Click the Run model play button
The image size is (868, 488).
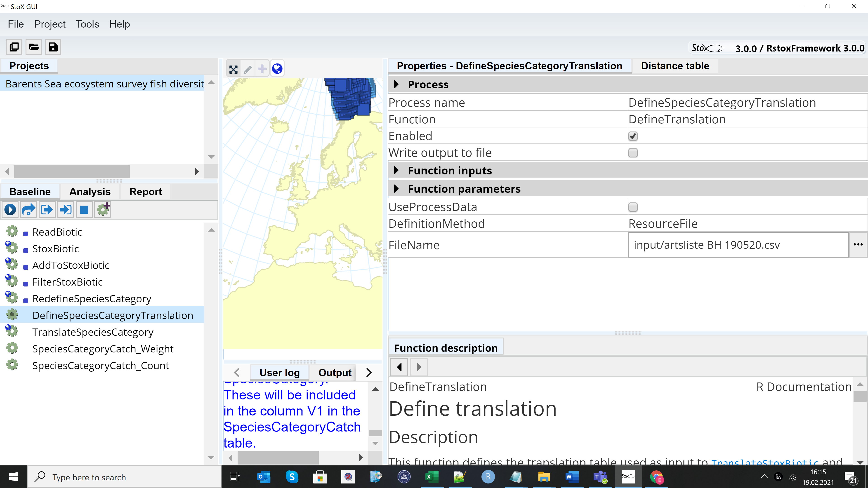pyautogui.click(x=10, y=210)
